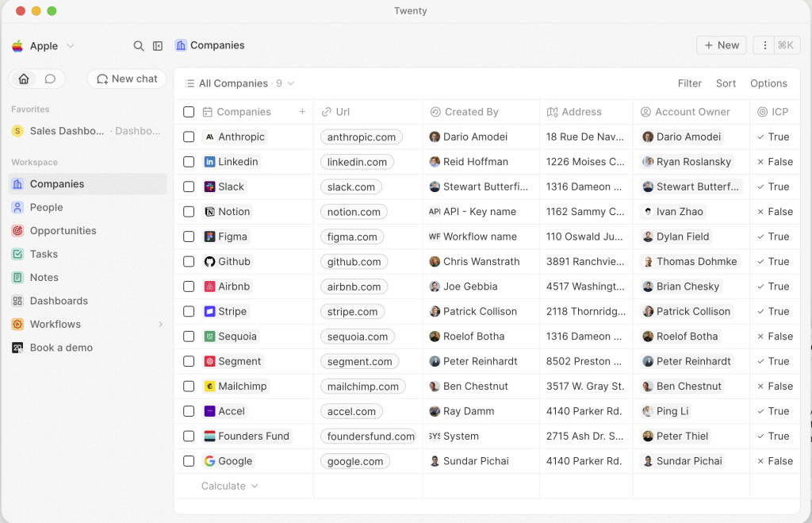
Task: Click the Ray Damm created-by cell
Action: point(481,411)
